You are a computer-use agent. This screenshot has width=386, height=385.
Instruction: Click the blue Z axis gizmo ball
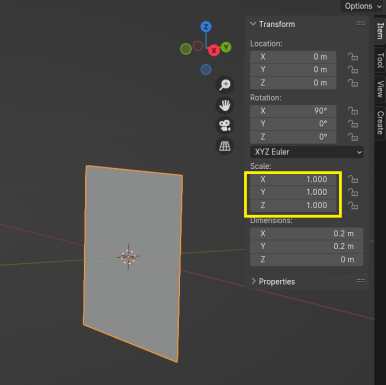coord(206,27)
